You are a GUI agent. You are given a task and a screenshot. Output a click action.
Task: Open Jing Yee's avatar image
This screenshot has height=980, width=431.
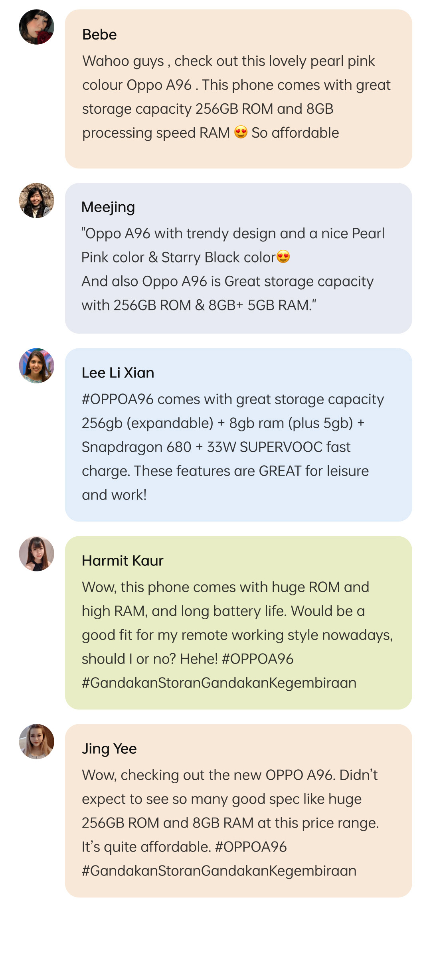tap(36, 742)
